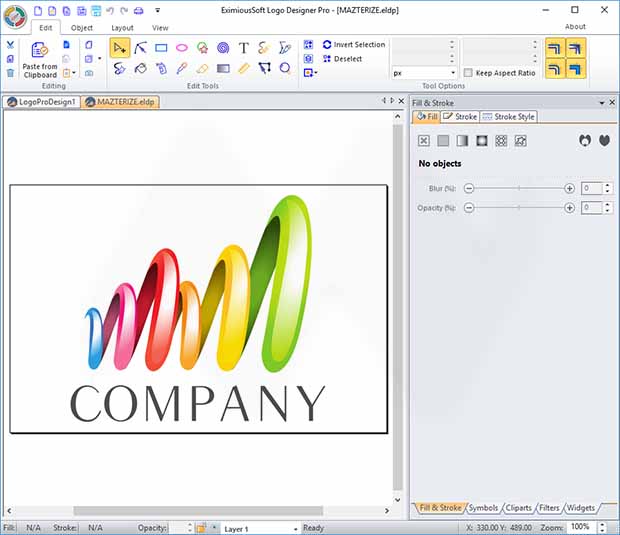Click the Delete trash icon
Image resolution: width=620 pixels, height=535 pixels.
[x=10, y=73]
